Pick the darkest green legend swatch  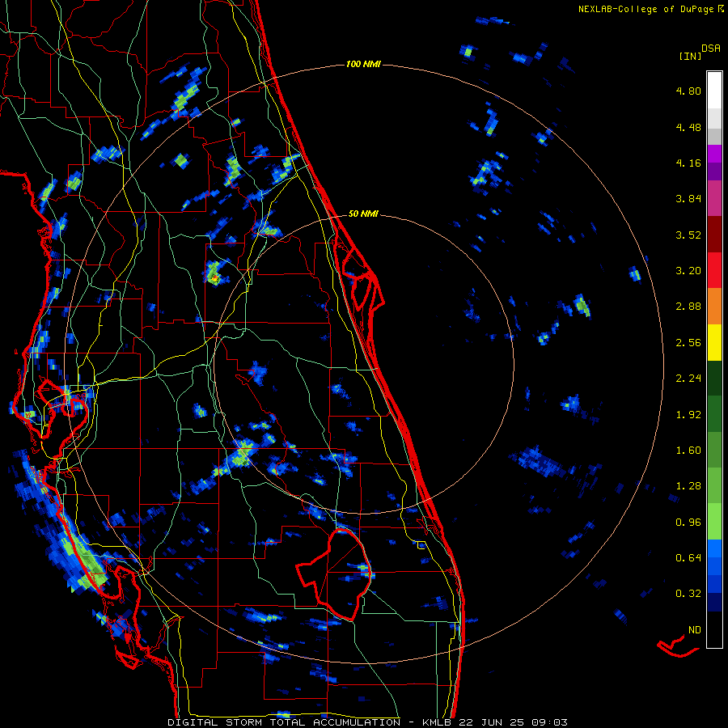(x=714, y=378)
